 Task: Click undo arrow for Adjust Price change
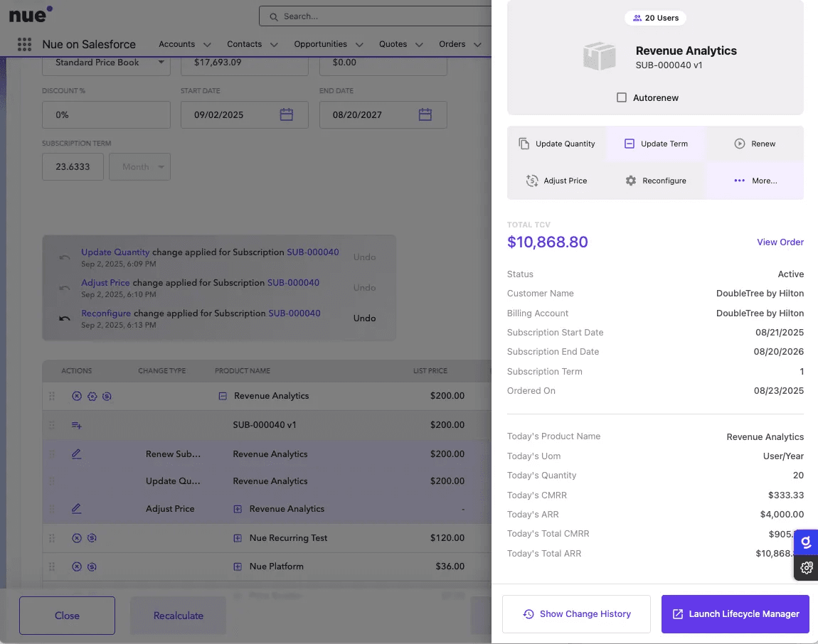pos(64,288)
